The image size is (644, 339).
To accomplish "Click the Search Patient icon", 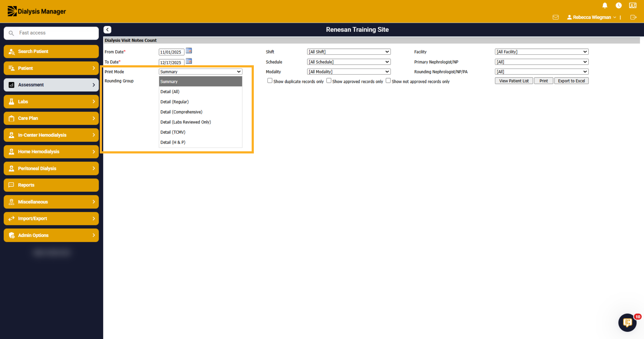I will pyautogui.click(x=12, y=52).
